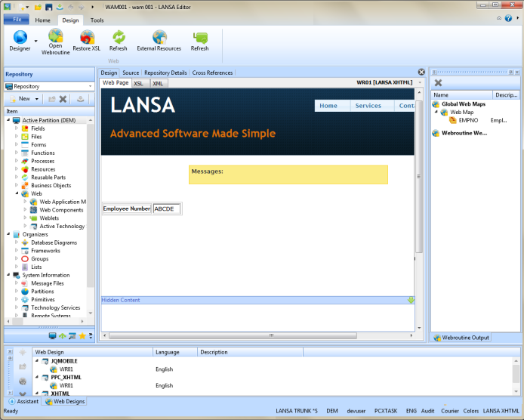Switch to the Source tab

(131, 73)
